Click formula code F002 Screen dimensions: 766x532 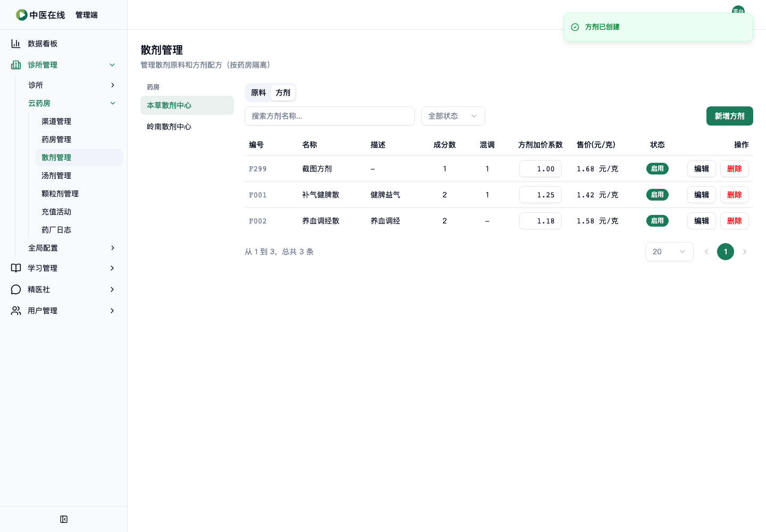pos(258,221)
